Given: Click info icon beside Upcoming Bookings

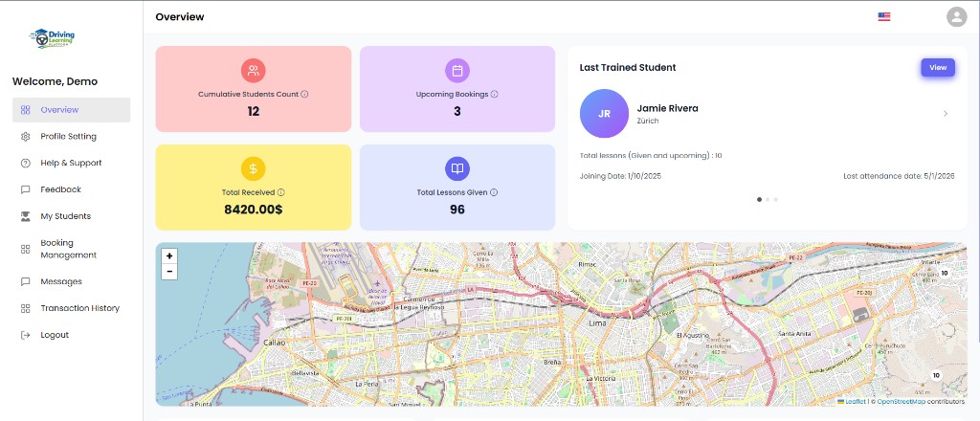Looking at the screenshot, I should coord(495,95).
